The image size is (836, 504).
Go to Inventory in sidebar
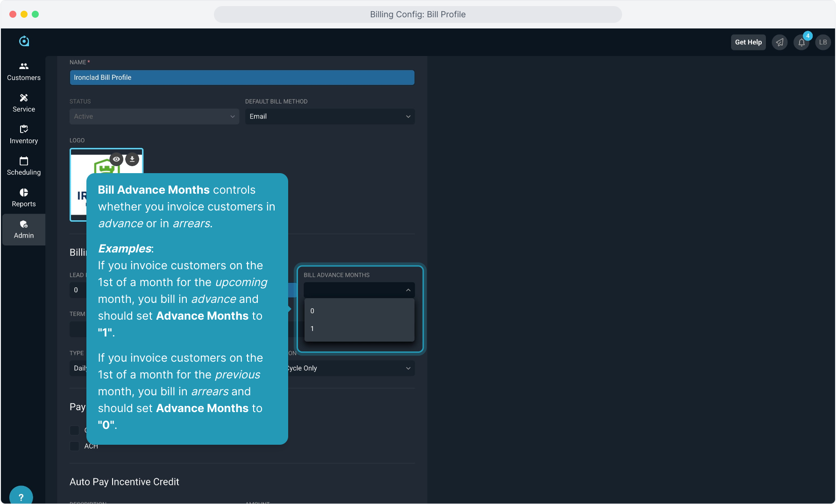tap(24, 135)
